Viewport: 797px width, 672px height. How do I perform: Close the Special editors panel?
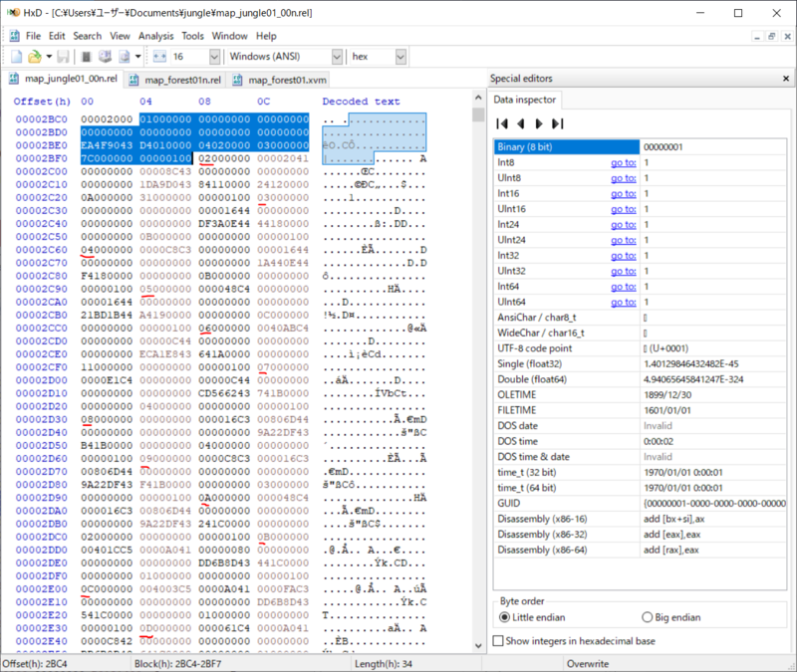tap(786, 79)
